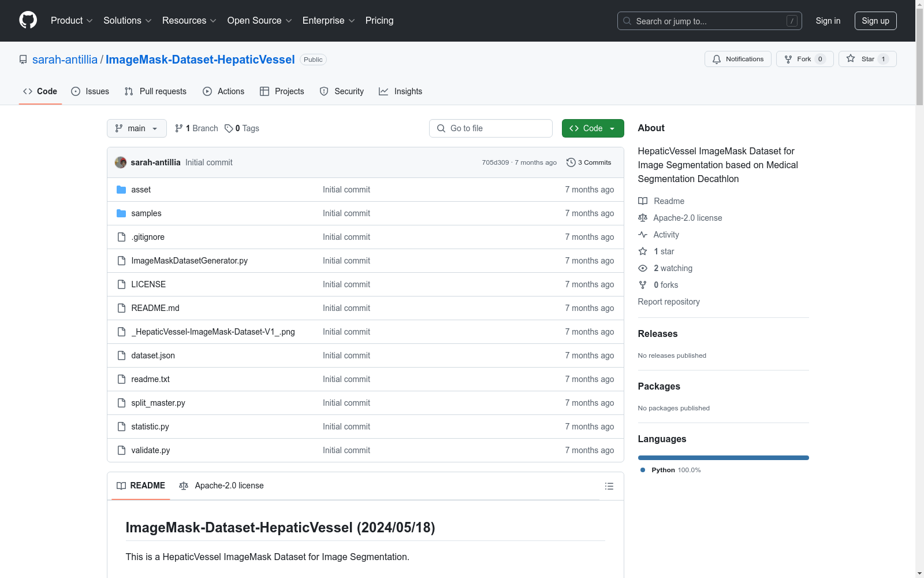The image size is (924, 578).
Task: Click the search magnifier icon in header
Action: 627,21
